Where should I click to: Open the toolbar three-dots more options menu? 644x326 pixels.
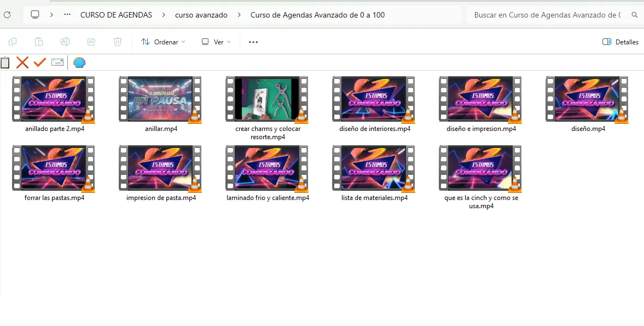pyautogui.click(x=253, y=42)
